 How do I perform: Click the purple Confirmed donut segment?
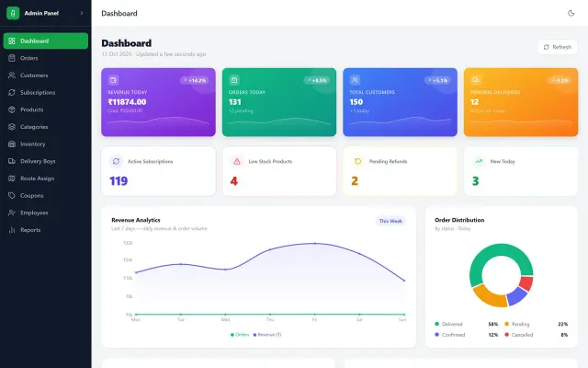click(516, 296)
